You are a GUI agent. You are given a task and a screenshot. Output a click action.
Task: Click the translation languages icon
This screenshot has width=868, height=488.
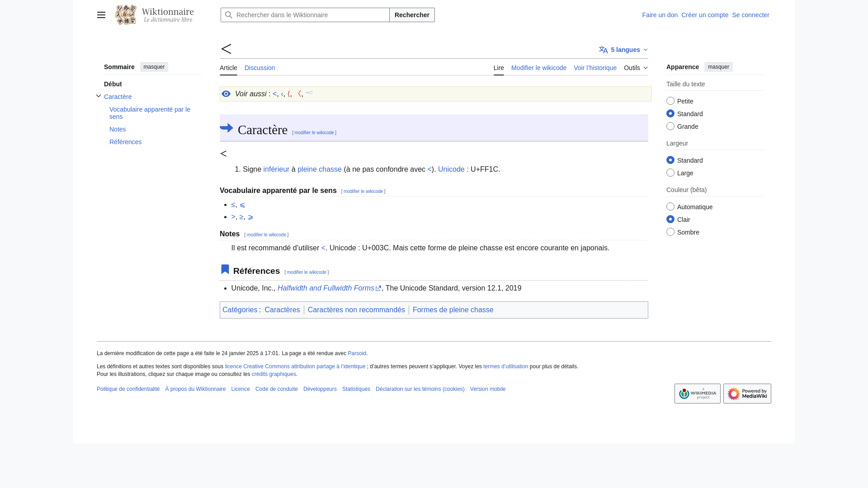click(x=604, y=50)
